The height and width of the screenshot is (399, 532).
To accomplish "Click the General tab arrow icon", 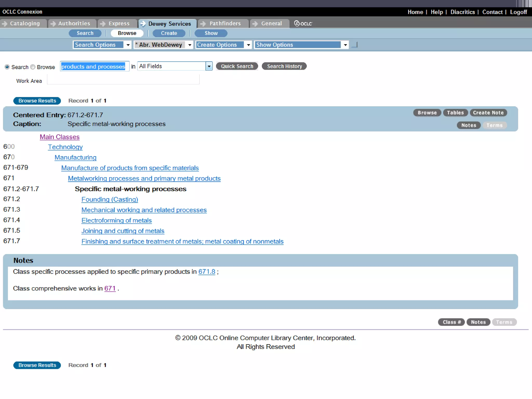I will (x=255, y=24).
